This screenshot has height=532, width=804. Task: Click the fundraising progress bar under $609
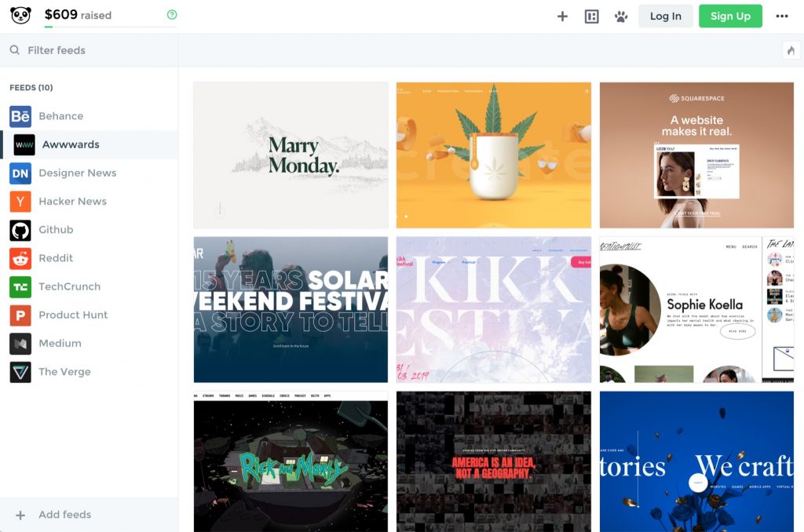pos(110,27)
